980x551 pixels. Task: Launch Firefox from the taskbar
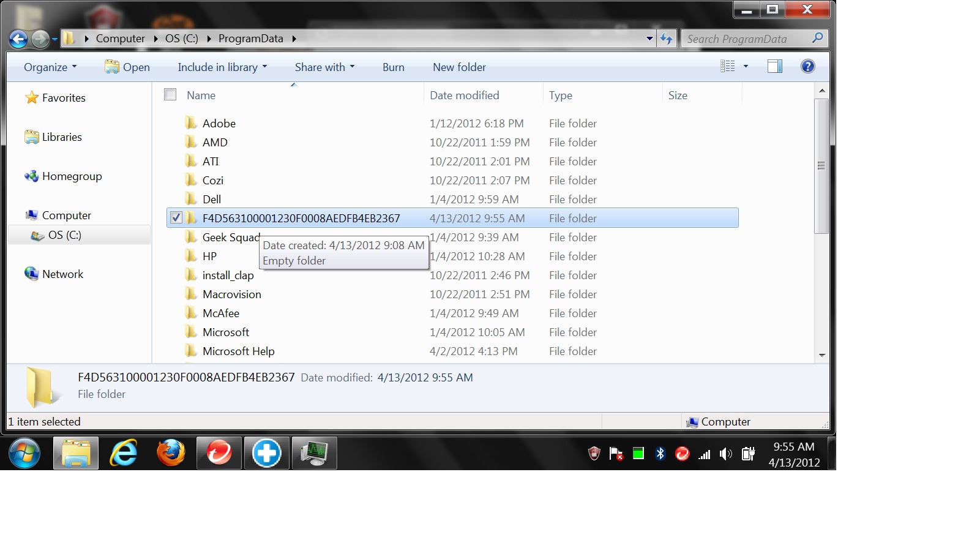(x=171, y=454)
